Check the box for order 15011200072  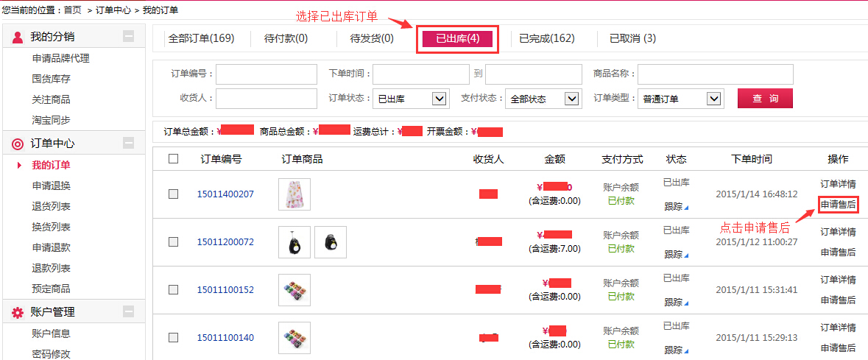(173, 241)
